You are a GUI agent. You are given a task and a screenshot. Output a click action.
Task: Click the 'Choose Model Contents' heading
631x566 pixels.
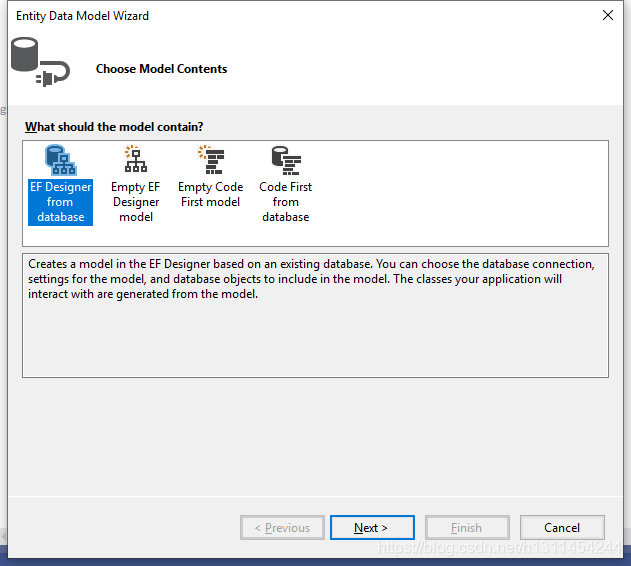161,69
